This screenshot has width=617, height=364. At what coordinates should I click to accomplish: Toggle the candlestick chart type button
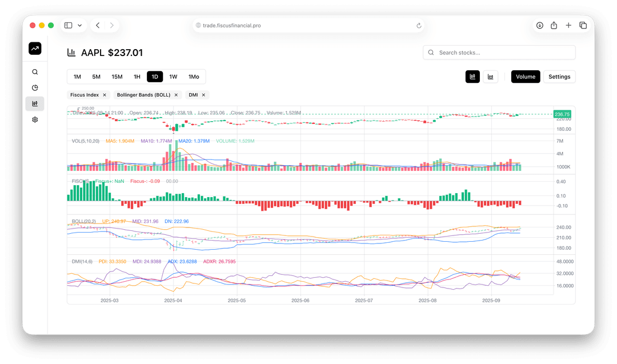coord(472,76)
